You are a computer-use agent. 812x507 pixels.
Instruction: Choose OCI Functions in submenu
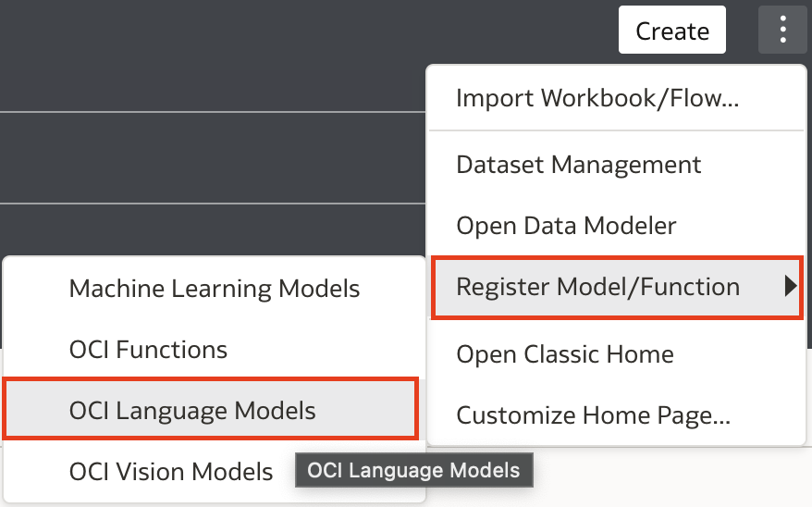[x=214, y=350]
